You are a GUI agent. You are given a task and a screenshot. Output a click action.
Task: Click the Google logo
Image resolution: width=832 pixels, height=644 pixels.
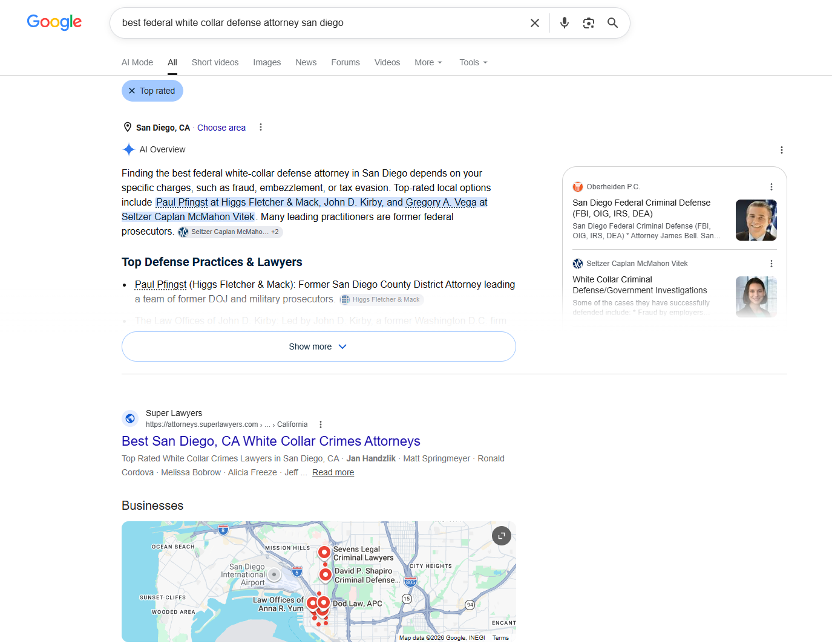click(x=54, y=22)
